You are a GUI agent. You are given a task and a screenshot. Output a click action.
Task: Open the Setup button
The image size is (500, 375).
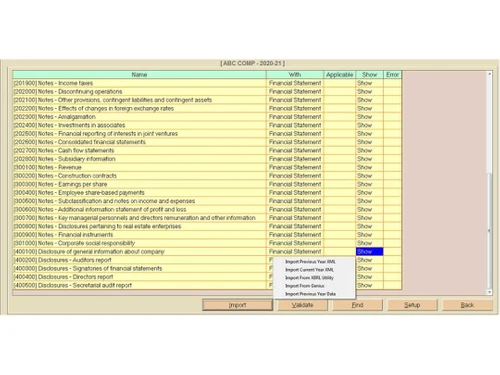tap(412, 305)
